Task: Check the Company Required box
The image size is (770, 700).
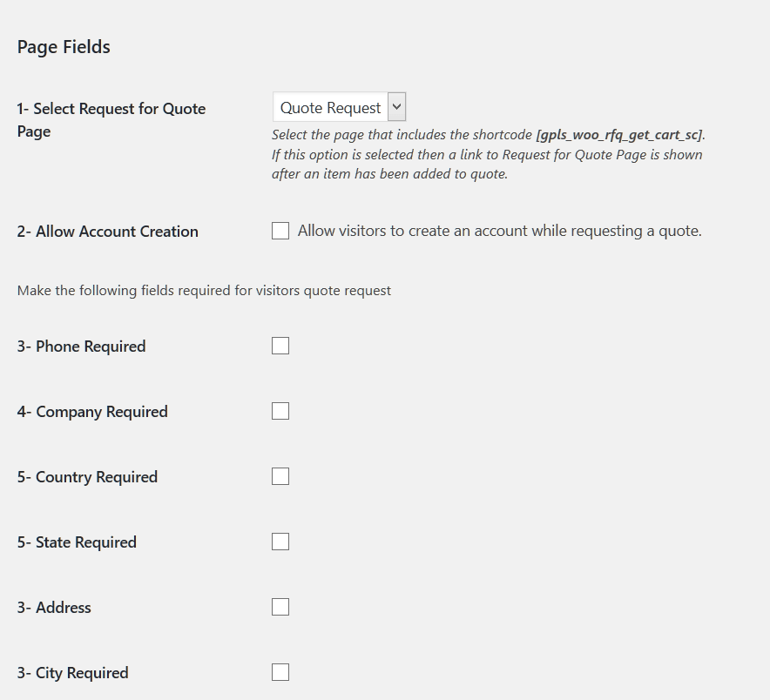Action: (280, 411)
